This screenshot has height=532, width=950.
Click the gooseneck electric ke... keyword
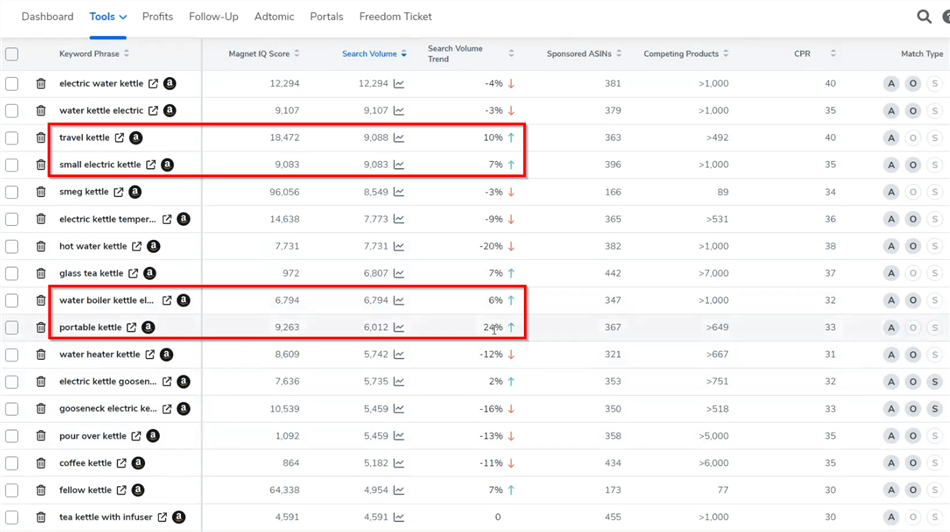click(x=108, y=409)
